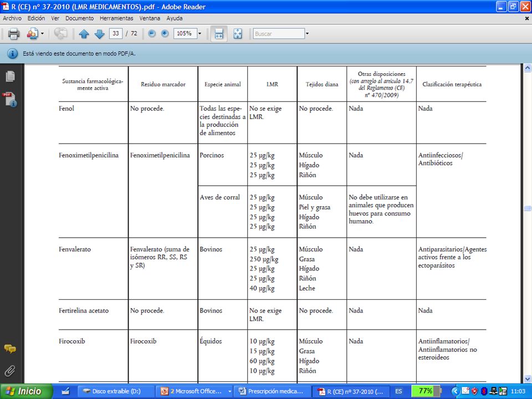
Task: Open the PDF/A standards info panel
Action: pyautogui.click(x=10, y=100)
